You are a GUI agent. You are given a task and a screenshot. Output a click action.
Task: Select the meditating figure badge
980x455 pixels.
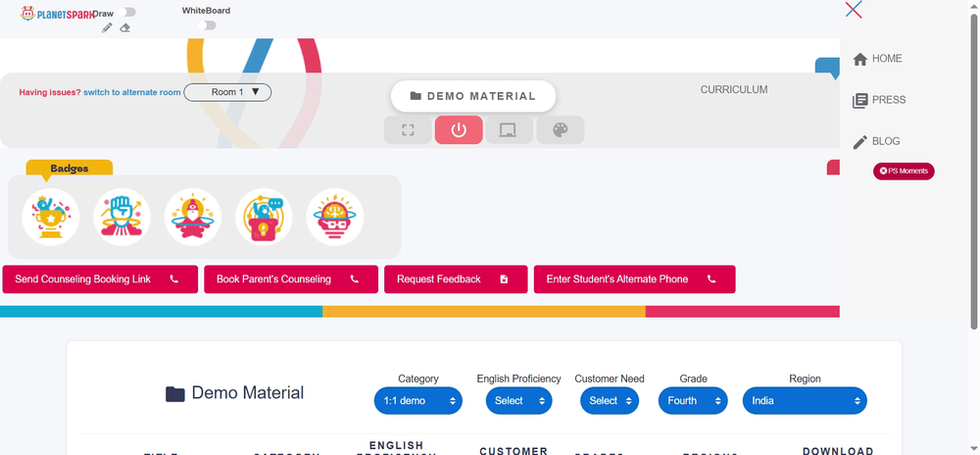pyautogui.click(x=192, y=217)
